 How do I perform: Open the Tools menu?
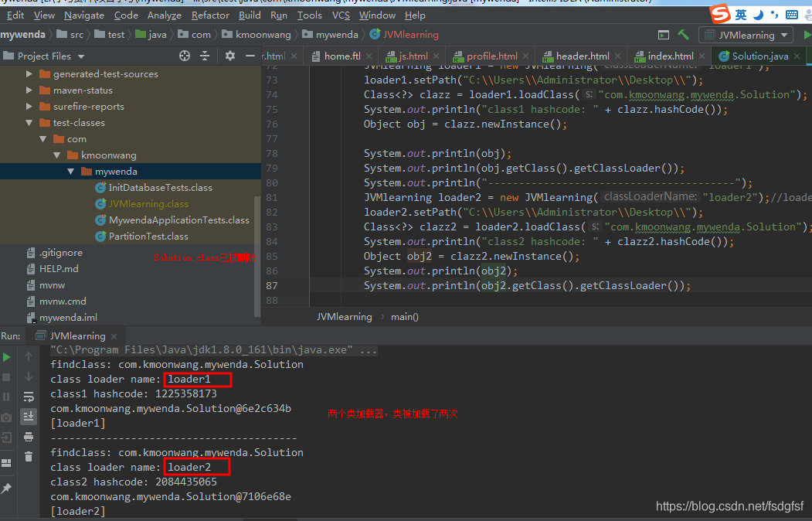coord(310,15)
